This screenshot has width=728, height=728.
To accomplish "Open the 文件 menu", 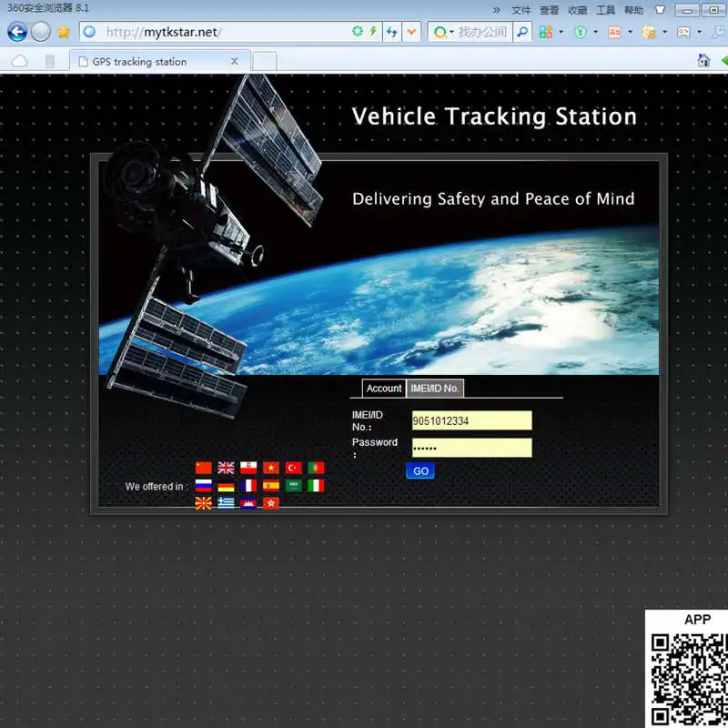I will point(521,10).
